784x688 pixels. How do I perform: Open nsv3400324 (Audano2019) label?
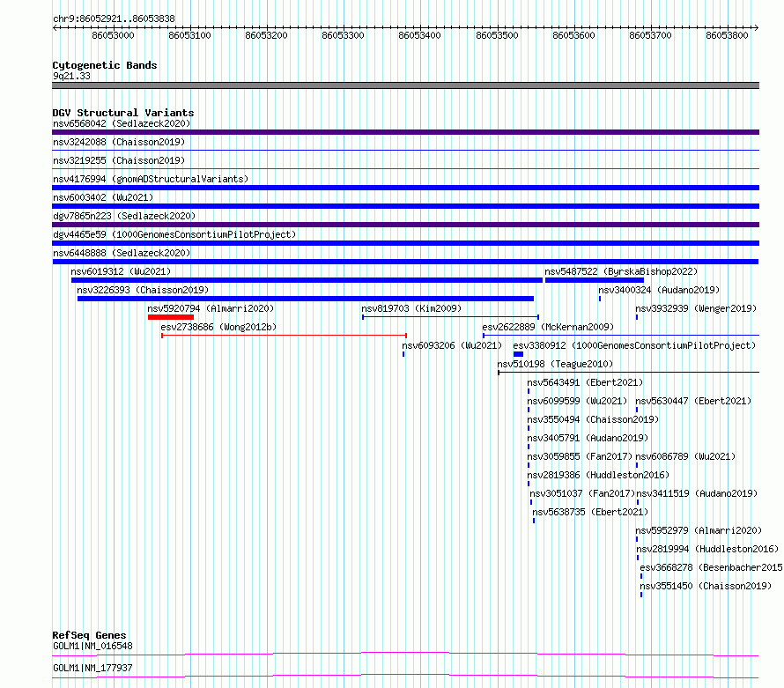[659, 290]
